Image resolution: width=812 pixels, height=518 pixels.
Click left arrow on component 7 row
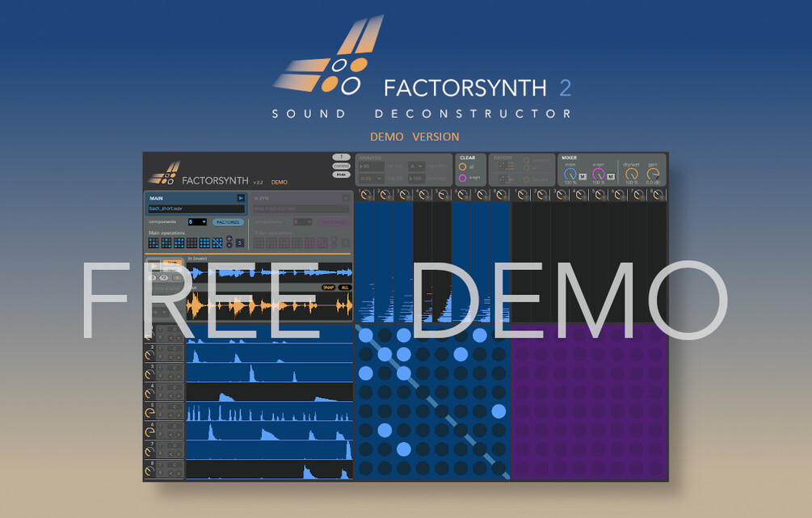click(171, 454)
